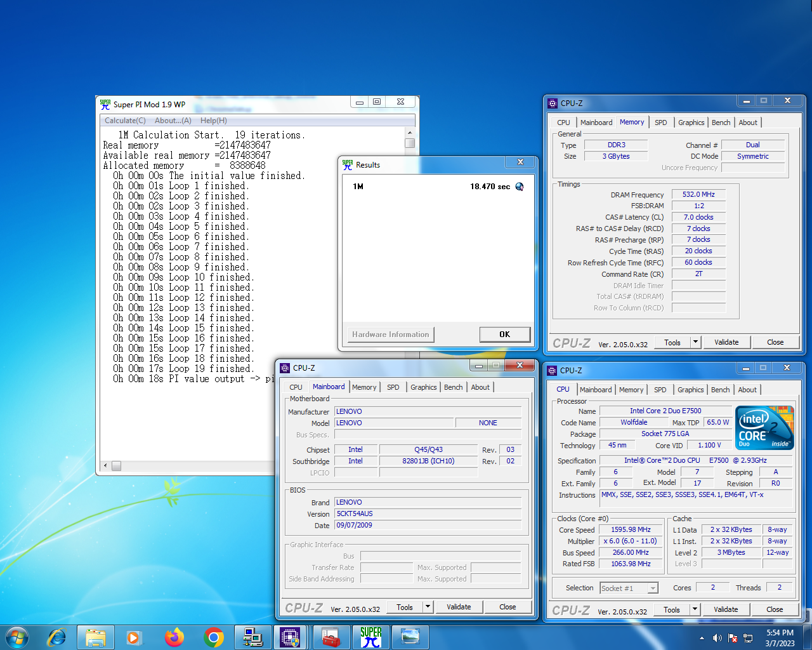Open the Help(H) menu in Super PI
Screen dimensions: 812x650
[214, 121]
